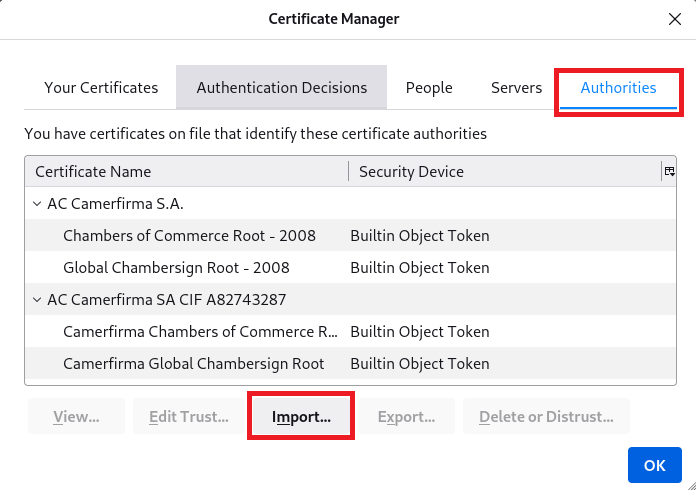
Task: Collapse AC Camerfirma SA CIF A82743287 chevron
Action: (x=38, y=300)
